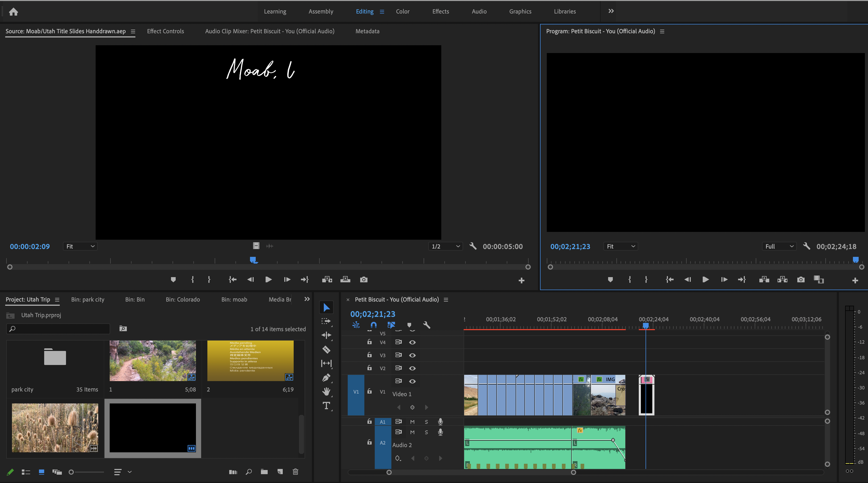Image resolution: width=868 pixels, height=483 pixels.
Task: Disable Linked Selection in the timeline
Action: (391, 325)
